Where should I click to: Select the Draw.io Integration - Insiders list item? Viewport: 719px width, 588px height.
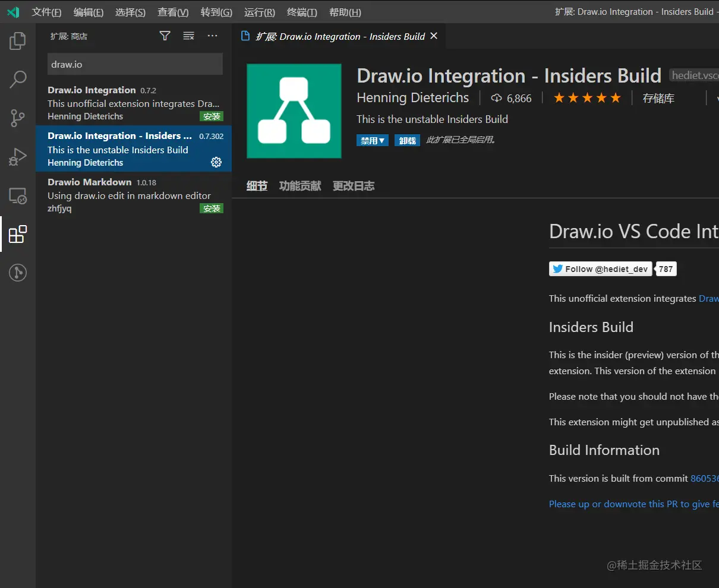point(134,148)
